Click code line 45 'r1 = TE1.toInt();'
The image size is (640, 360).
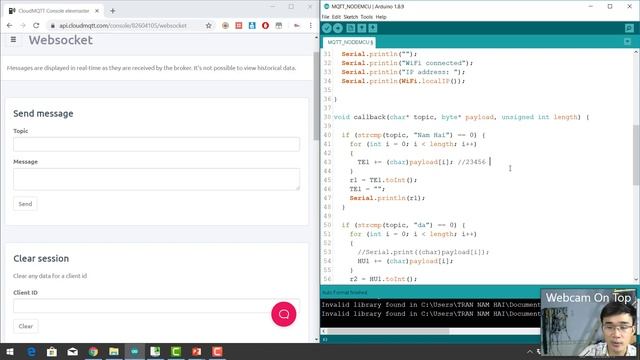pyautogui.click(x=383, y=180)
